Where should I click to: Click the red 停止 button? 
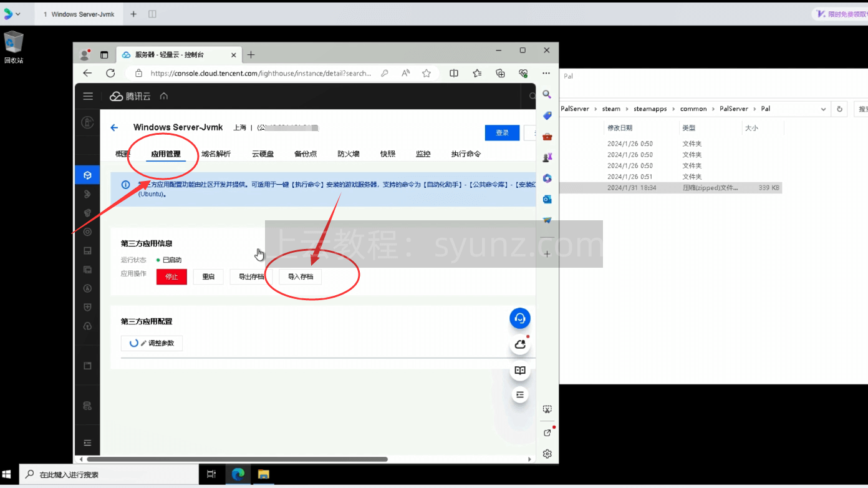tap(171, 276)
